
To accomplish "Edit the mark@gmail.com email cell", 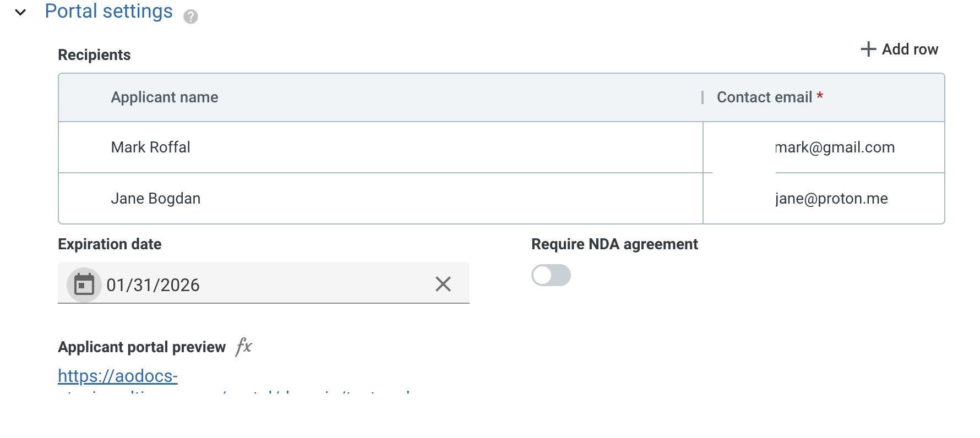I will [x=824, y=147].
